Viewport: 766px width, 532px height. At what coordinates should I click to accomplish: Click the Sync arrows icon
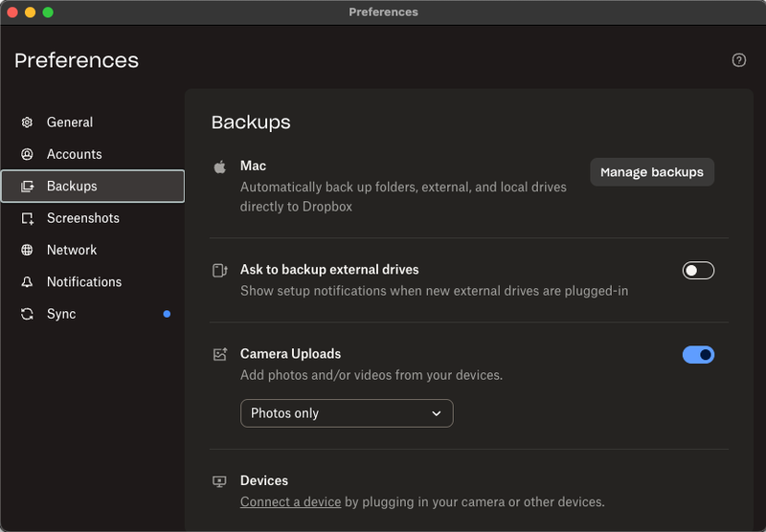27,314
